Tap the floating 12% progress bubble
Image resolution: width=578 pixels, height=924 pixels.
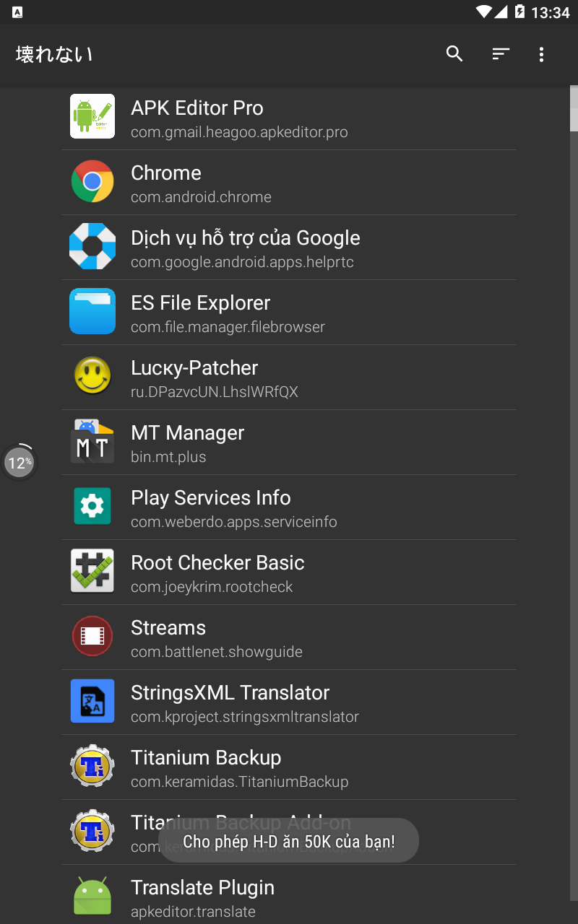coord(20,462)
